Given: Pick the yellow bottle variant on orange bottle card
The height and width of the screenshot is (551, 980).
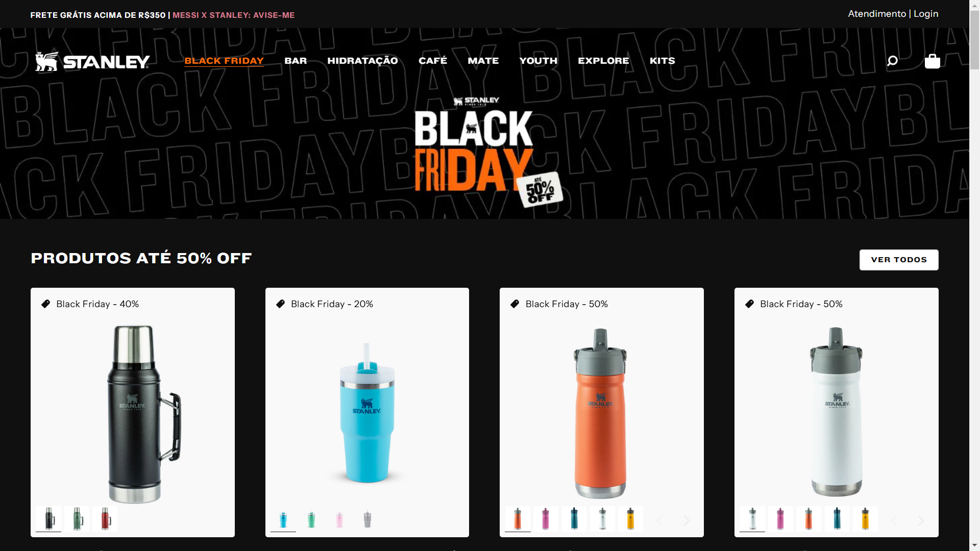Looking at the screenshot, I should 630,519.
